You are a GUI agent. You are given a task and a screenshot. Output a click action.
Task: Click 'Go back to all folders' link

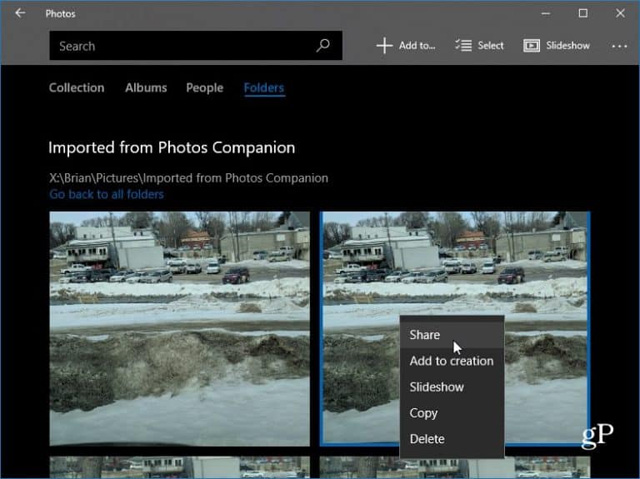tap(106, 194)
